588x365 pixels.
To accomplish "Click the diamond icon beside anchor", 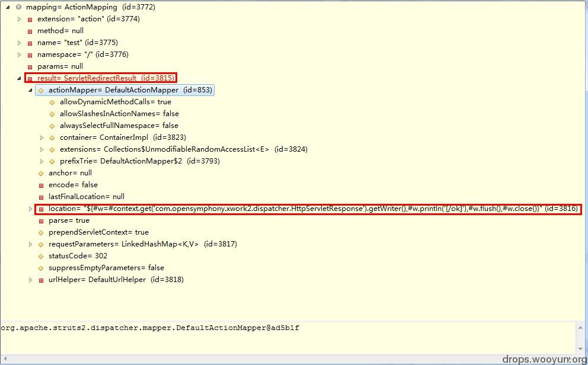I will pyautogui.click(x=41, y=174).
